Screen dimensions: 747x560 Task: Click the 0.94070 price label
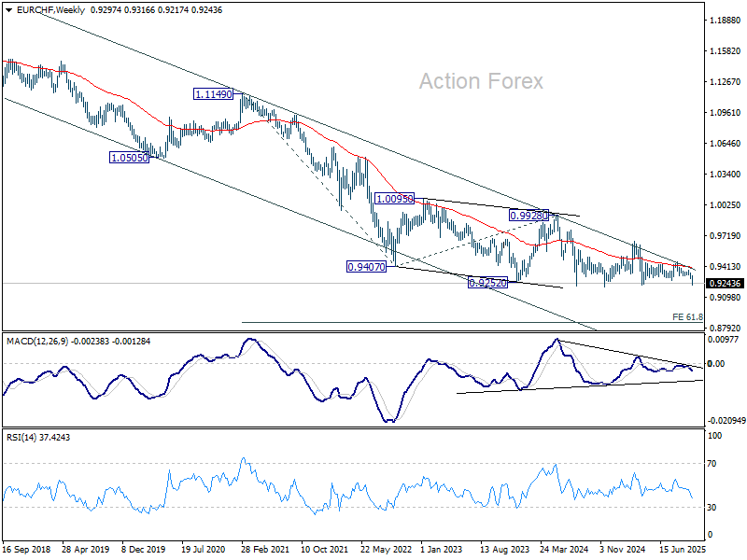366,267
